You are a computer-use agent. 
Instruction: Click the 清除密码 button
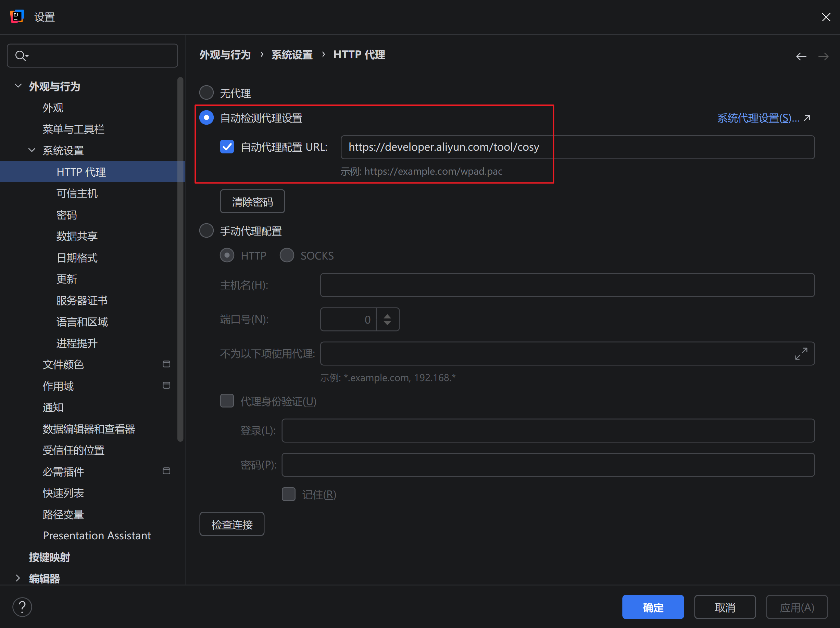point(252,201)
